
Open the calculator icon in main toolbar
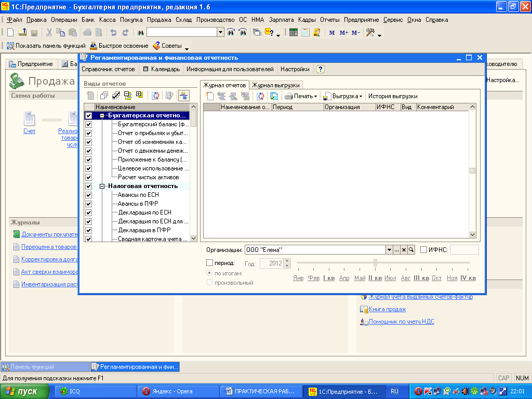tap(294, 33)
